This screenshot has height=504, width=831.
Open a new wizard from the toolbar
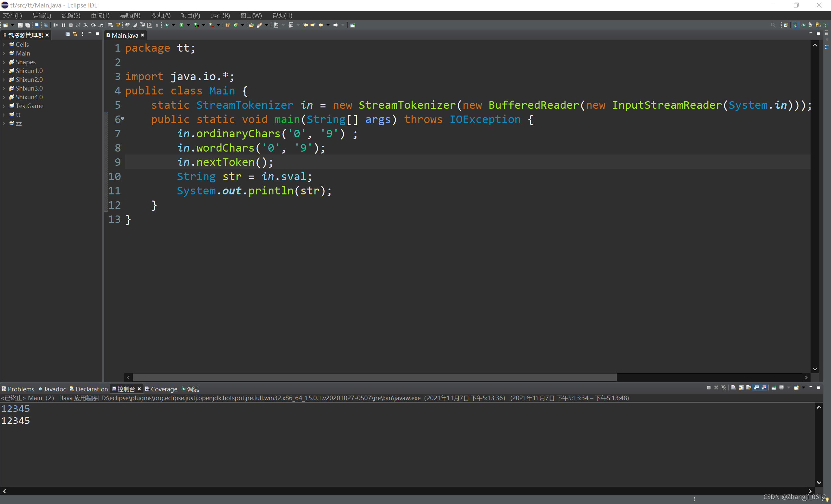[6, 25]
